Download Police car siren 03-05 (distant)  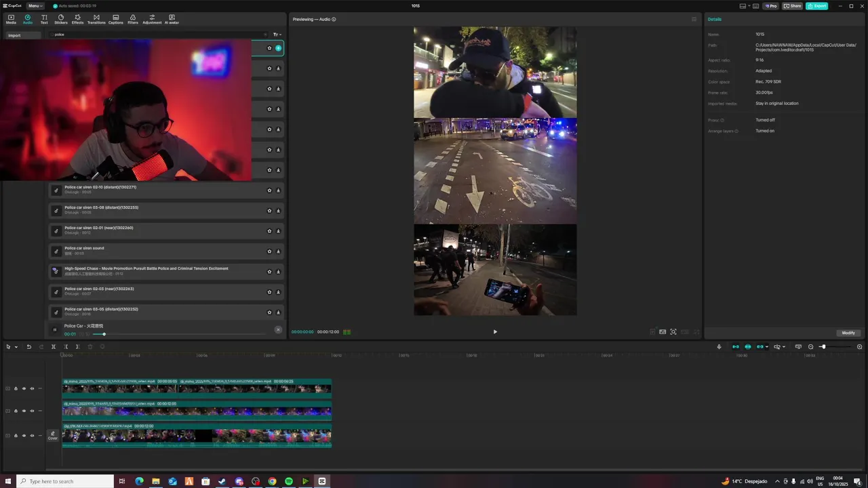point(278,312)
